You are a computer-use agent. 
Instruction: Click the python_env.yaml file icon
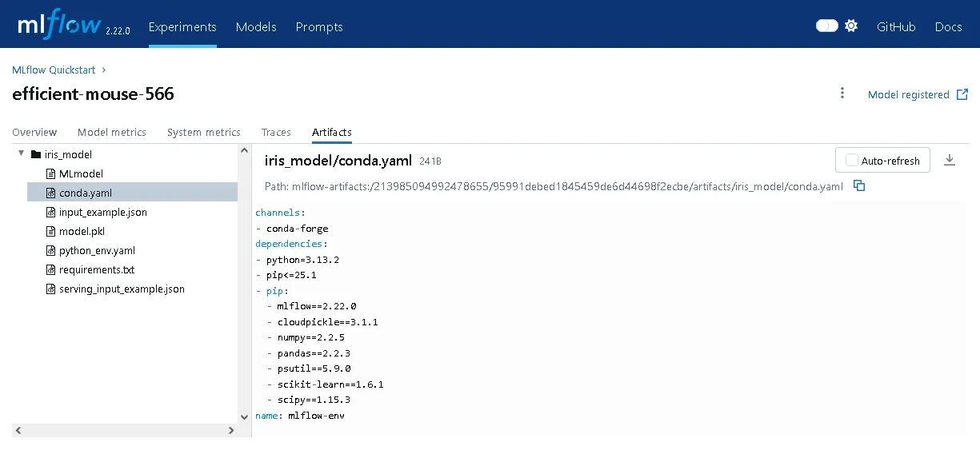click(x=51, y=250)
